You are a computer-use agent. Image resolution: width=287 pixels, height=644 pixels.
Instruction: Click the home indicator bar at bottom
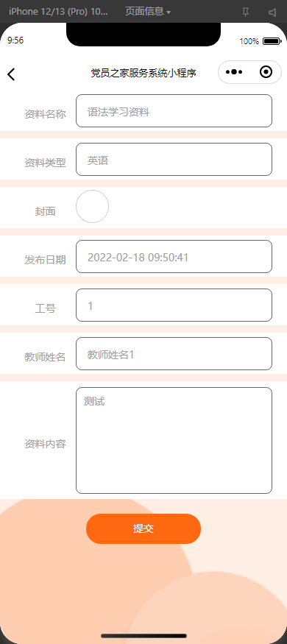[143, 636]
